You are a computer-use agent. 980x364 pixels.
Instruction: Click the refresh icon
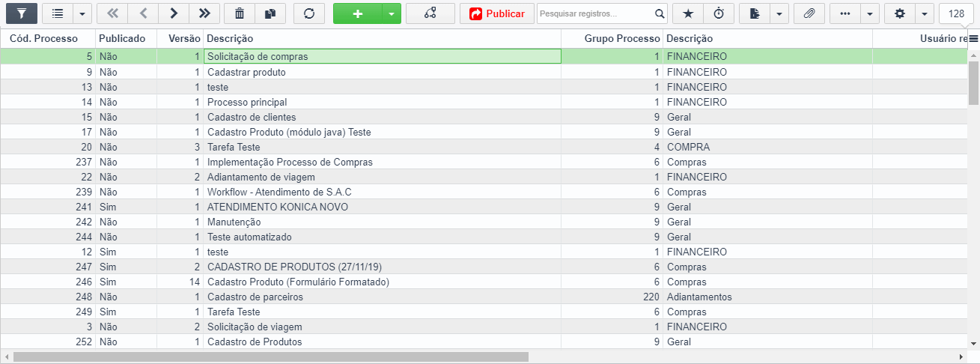coord(309,13)
